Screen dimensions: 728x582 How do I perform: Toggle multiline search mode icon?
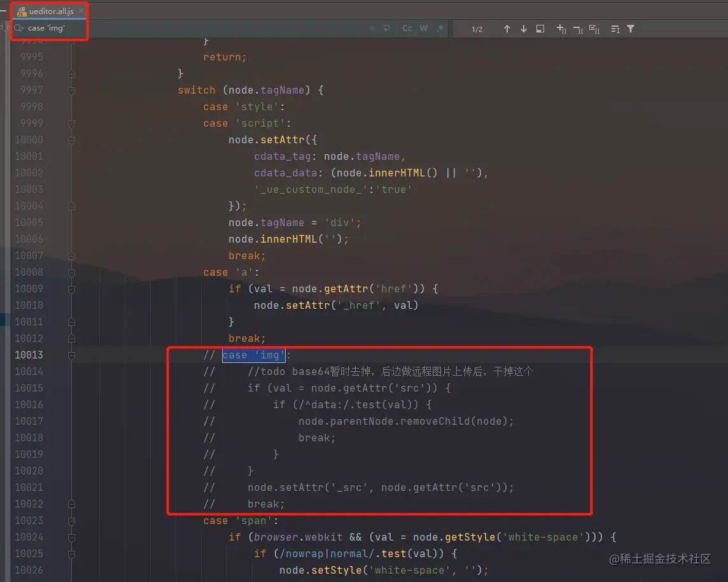tap(615, 29)
